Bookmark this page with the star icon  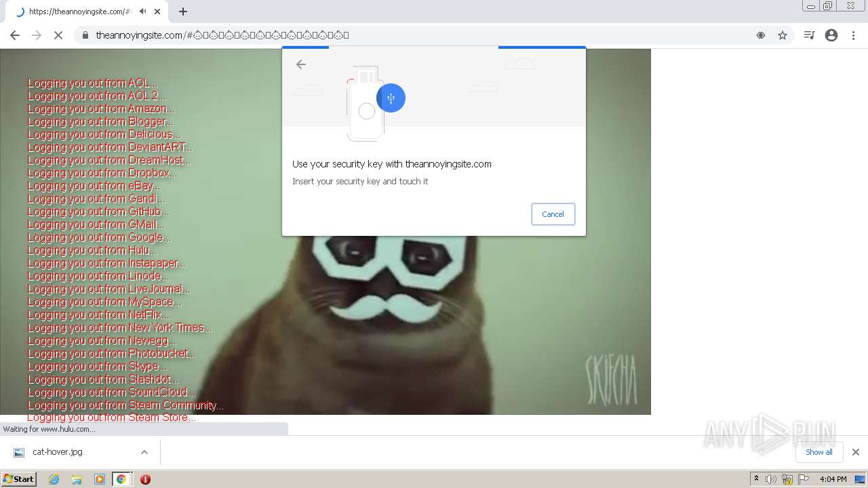(x=783, y=35)
